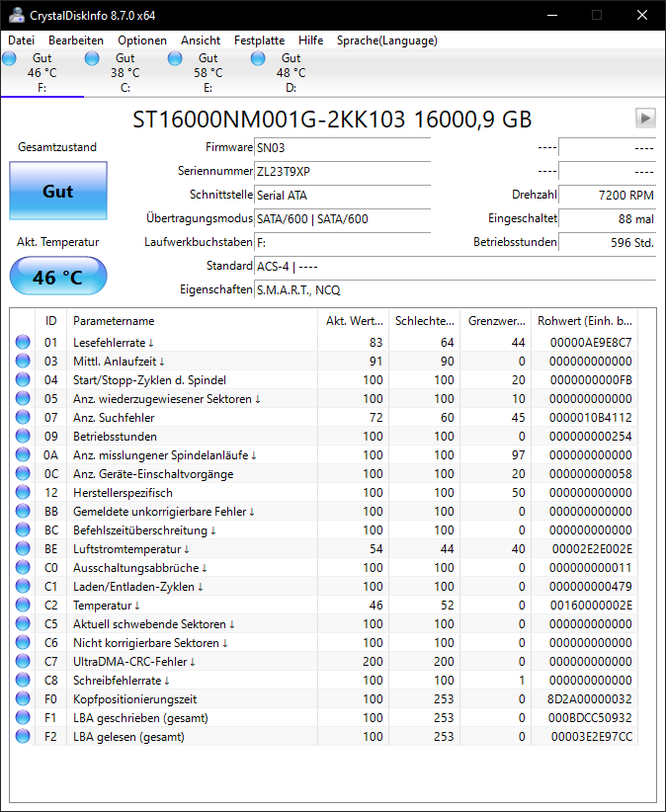Click the ID column header
The width and height of the screenshot is (666, 812).
click(50, 321)
